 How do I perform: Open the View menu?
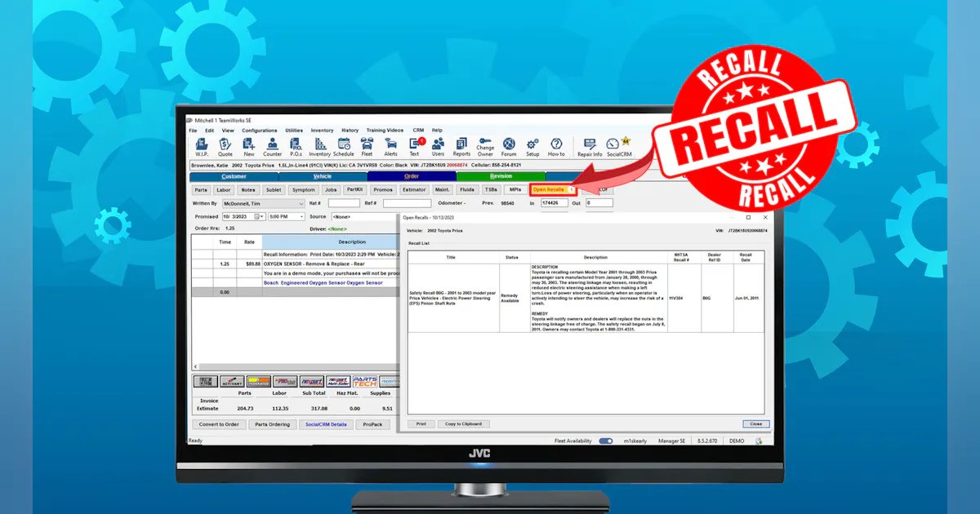coord(228,130)
